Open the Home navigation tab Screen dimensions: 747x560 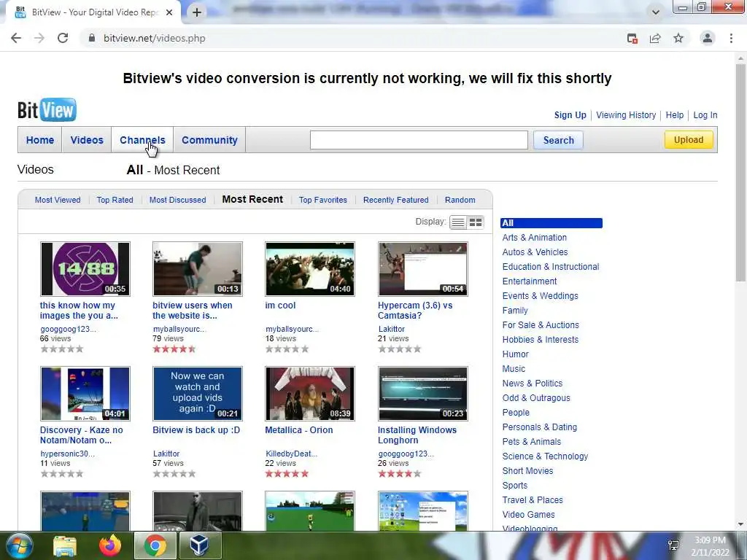[x=40, y=140]
